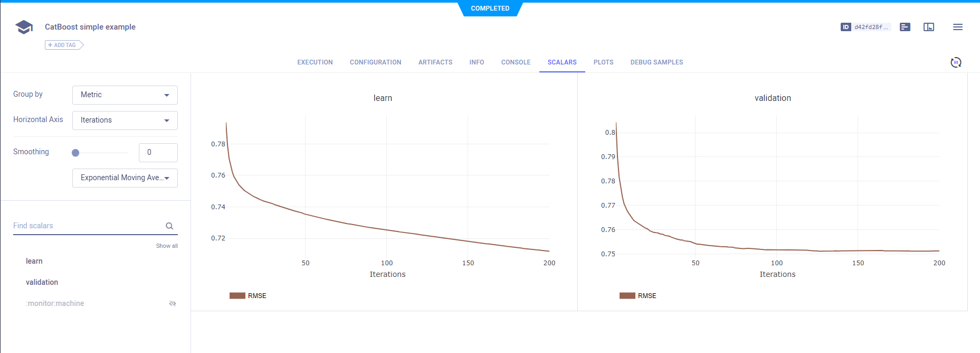Switch to the Console tab
This screenshot has height=353, width=980.
click(516, 62)
